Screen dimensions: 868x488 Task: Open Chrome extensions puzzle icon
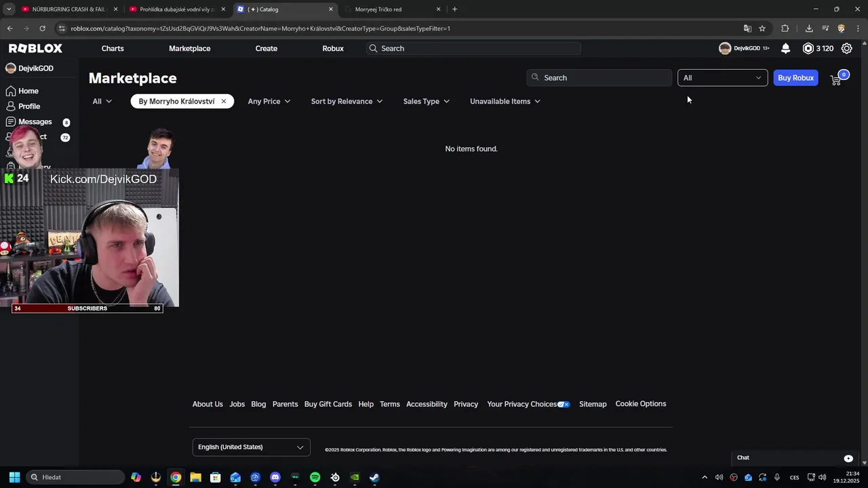click(x=785, y=28)
